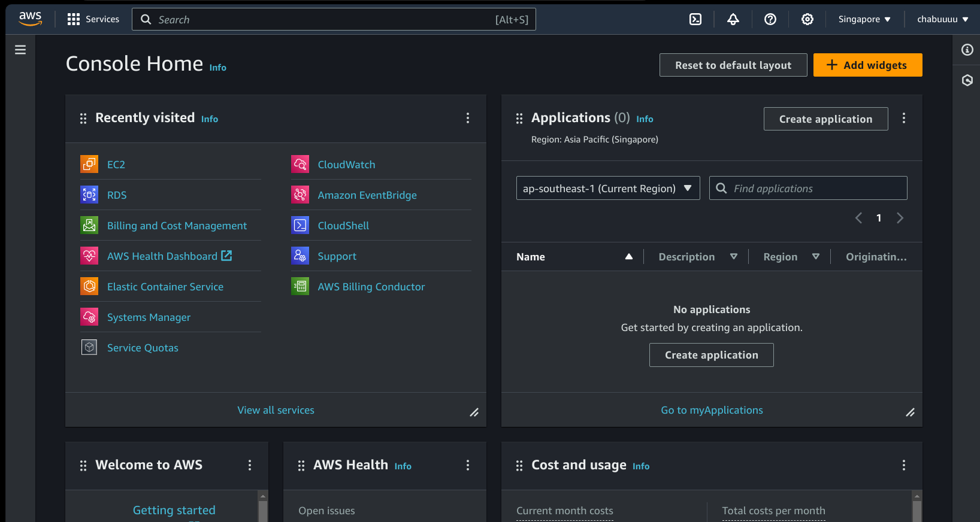The height and width of the screenshot is (522, 980).
Task: Open the right-side info panel icon
Action: pyautogui.click(x=967, y=50)
